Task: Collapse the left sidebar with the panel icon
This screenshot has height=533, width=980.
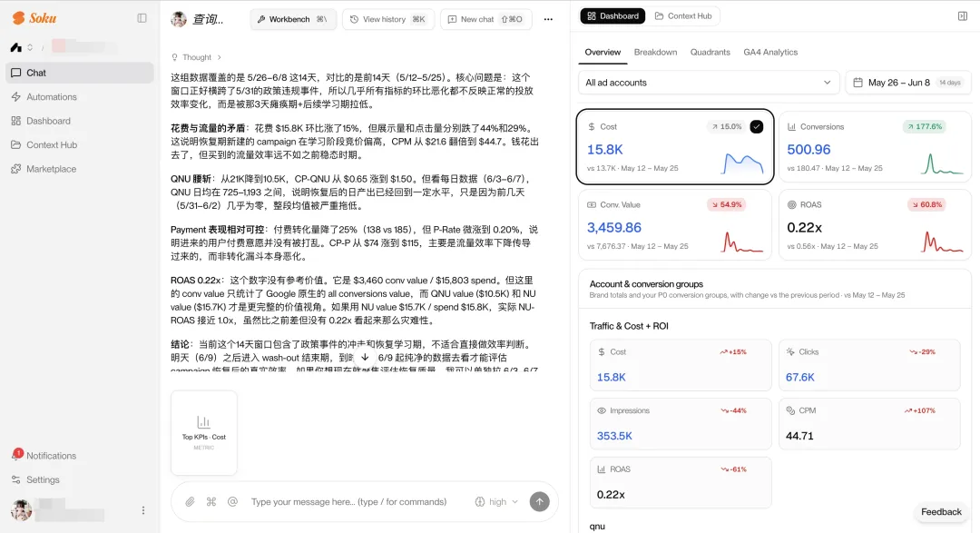Action: tap(142, 18)
